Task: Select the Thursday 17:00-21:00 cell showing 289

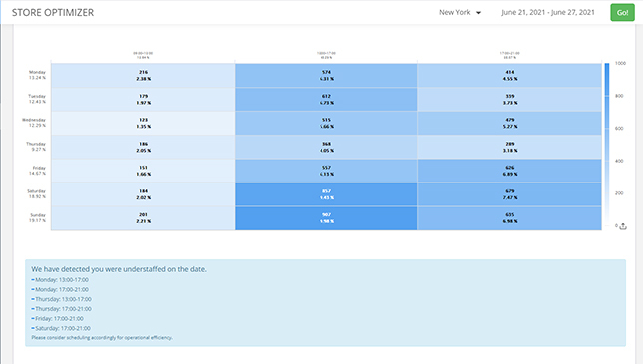Action: click(x=510, y=147)
